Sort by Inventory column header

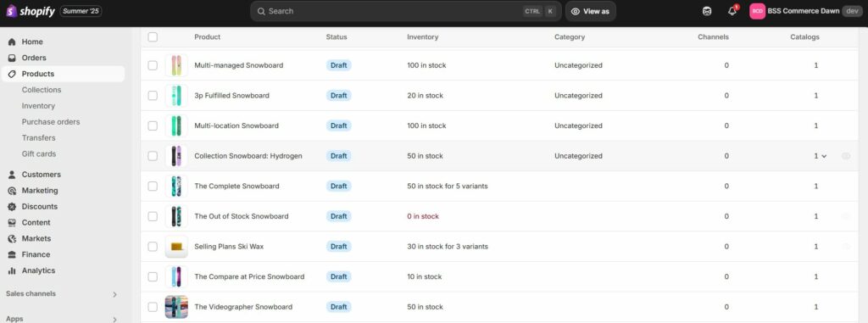pyautogui.click(x=422, y=37)
